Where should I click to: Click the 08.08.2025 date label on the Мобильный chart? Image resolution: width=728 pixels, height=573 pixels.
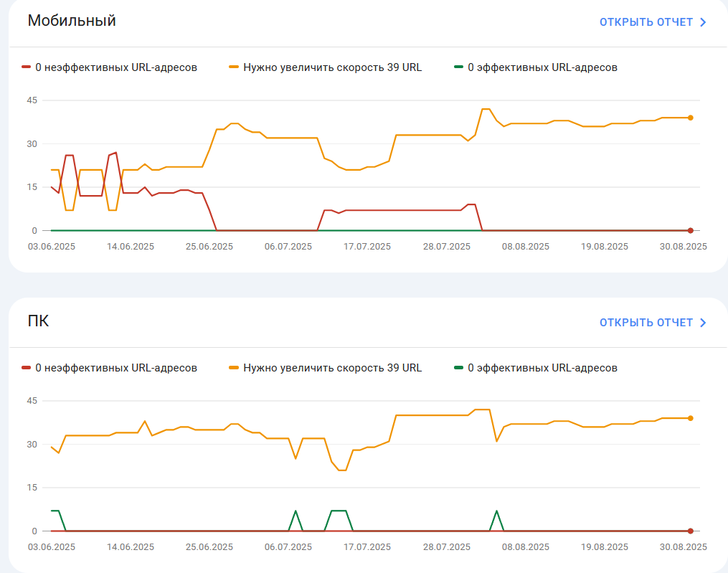click(526, 247)
